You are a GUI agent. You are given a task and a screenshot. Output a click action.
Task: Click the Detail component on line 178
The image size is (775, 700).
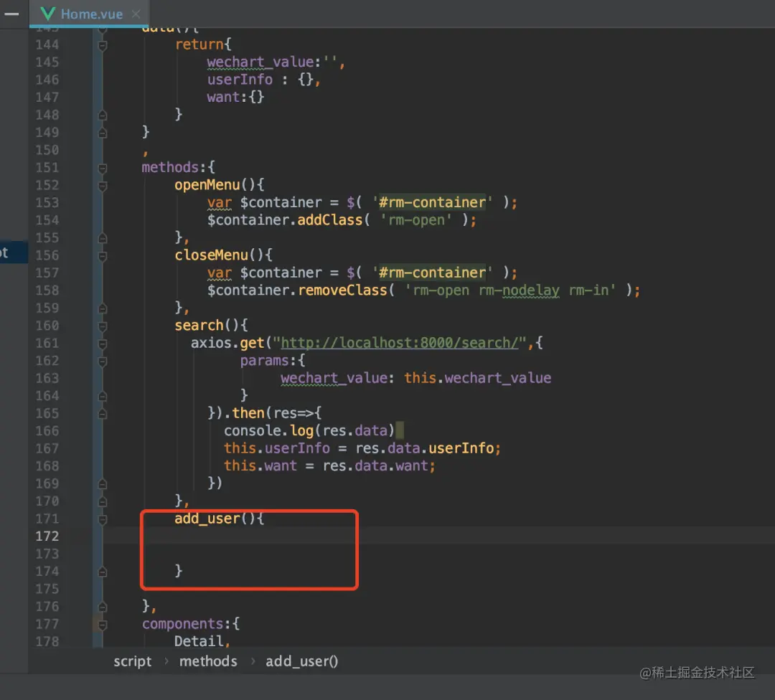[199, 640]
